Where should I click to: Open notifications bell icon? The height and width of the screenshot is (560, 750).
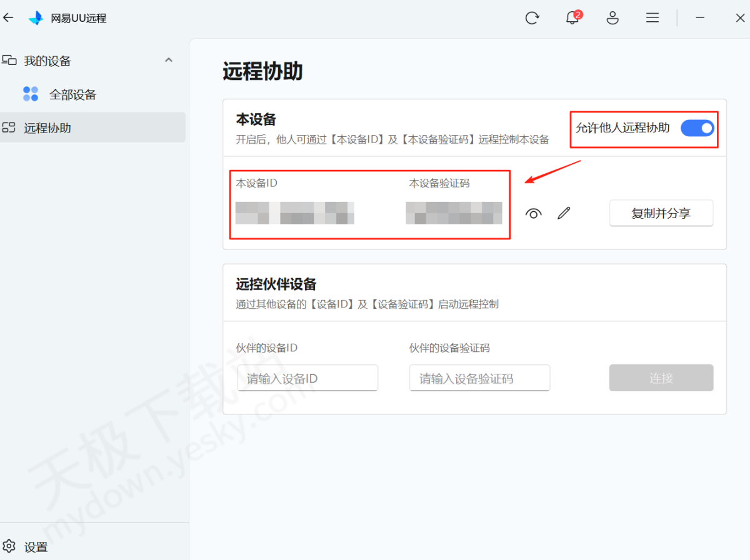(x=572, y=18)
